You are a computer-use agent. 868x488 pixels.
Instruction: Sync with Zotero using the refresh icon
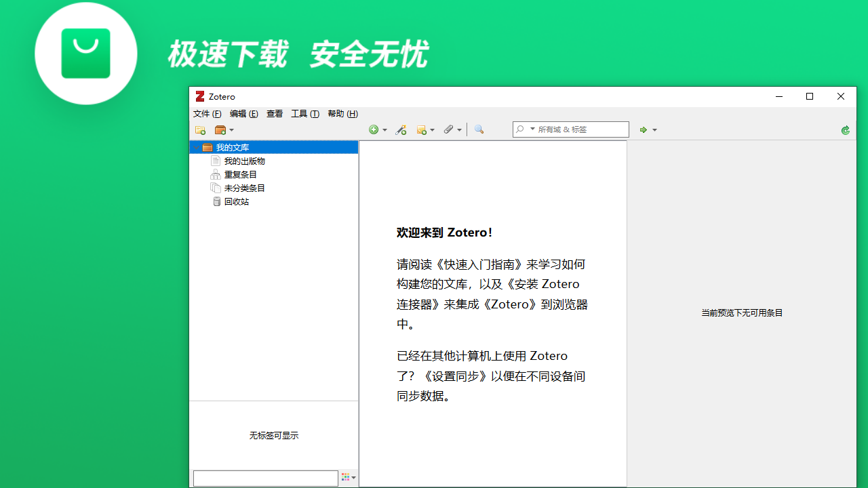845,129
